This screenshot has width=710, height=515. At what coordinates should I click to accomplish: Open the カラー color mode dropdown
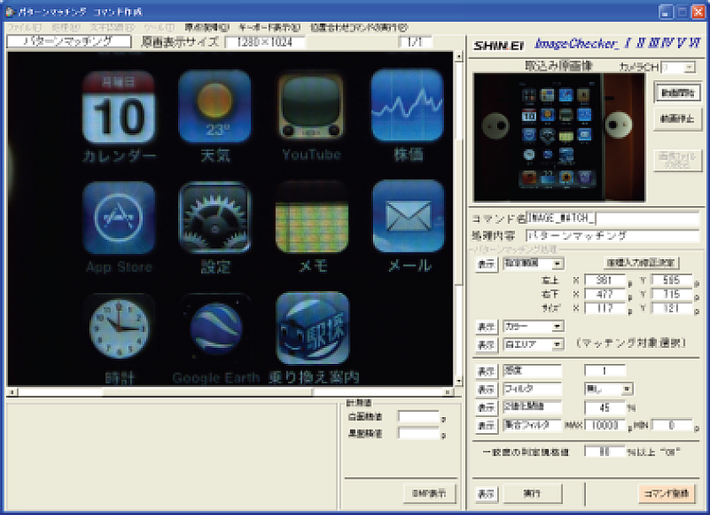[557, 326]
